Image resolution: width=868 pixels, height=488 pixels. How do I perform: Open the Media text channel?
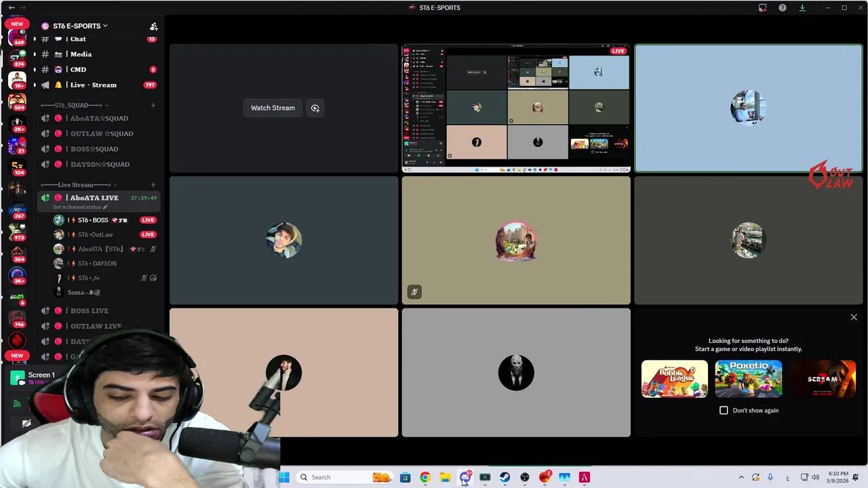click(98, 54)
